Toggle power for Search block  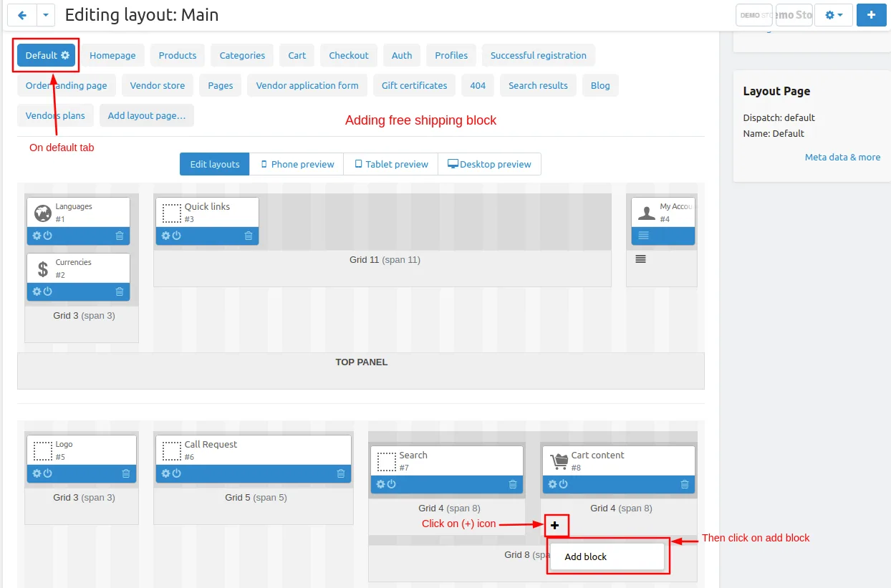tap(391, 484)
